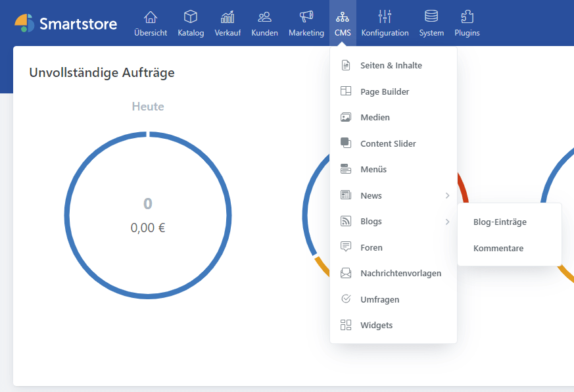This screenshot has width=574, height=392.
Task: Click the Marketing megaphone icon
Action: coord(306,17)
